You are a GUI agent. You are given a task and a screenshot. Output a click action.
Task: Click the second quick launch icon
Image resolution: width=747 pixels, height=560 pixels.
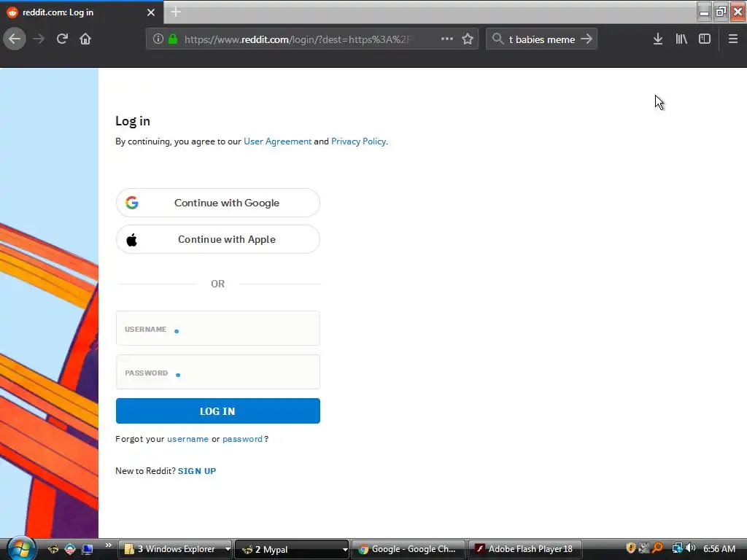click(70, 549)
